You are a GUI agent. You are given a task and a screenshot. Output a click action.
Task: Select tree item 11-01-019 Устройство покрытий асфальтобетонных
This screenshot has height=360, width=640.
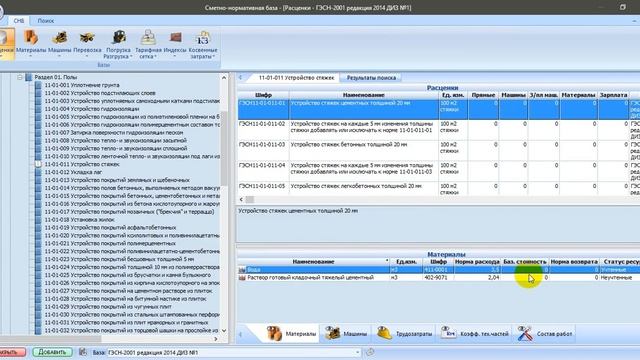(x=110, y=227)
